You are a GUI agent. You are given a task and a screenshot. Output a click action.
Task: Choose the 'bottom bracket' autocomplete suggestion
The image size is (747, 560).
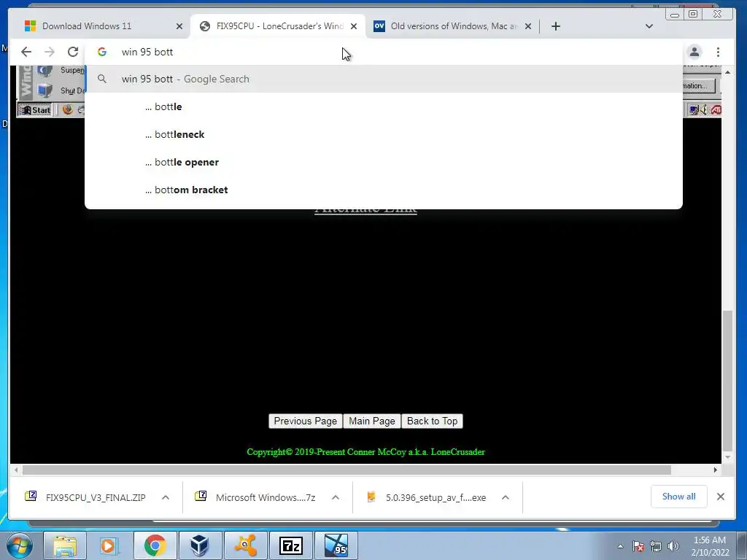(x=384, y=190)
